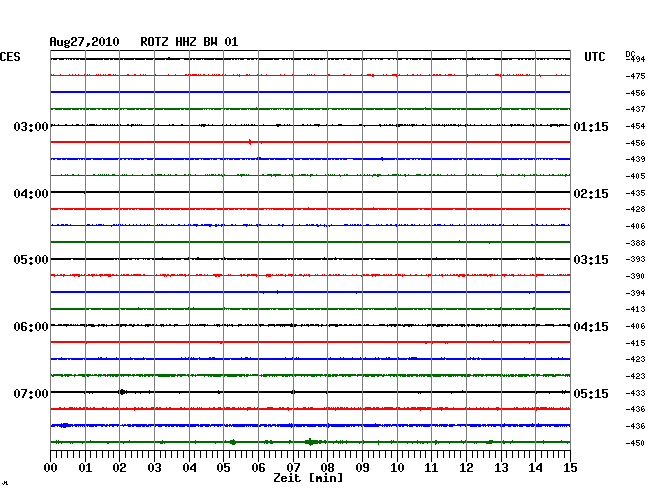Select minute tick label 08 on bottom axis
The width and height of the screenshot is (650, 494).
(x=327, y=468)
